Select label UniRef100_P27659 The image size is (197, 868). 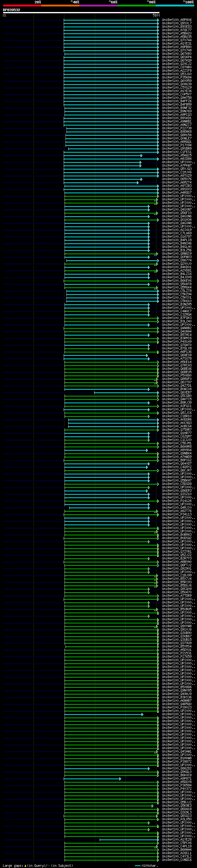pyautogui.click(x=177, y=657)
